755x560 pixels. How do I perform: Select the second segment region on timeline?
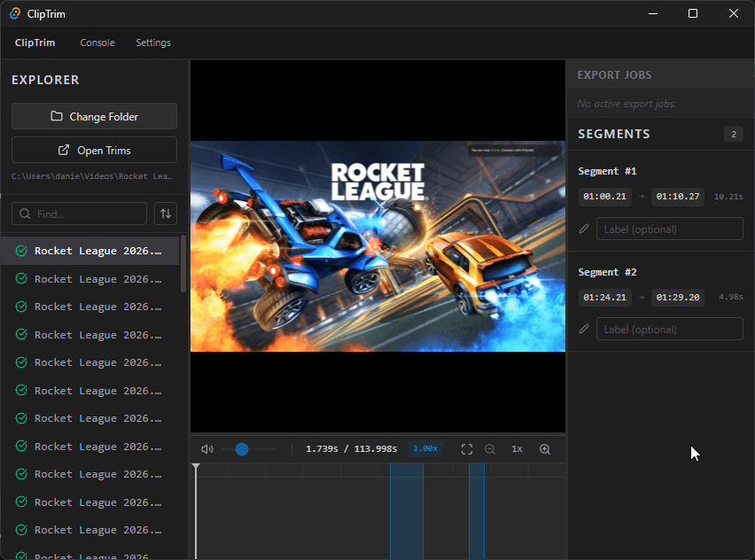(477, 511)
